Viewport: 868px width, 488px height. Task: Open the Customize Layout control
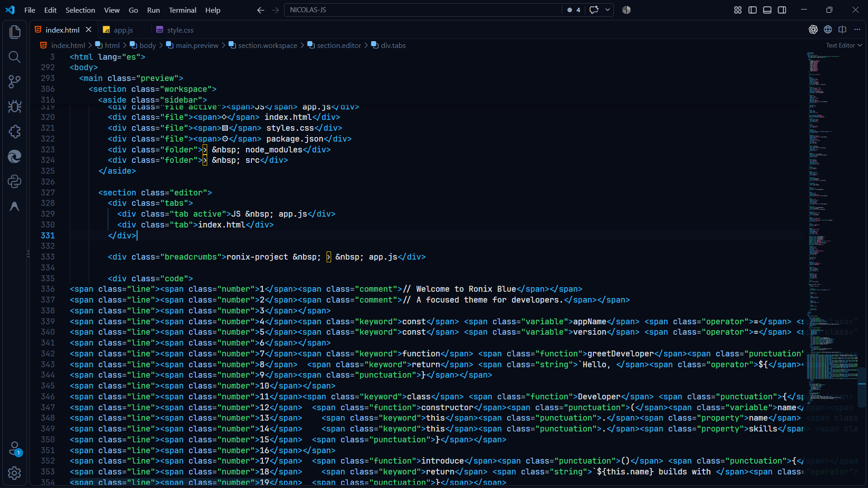pos(738,10)
